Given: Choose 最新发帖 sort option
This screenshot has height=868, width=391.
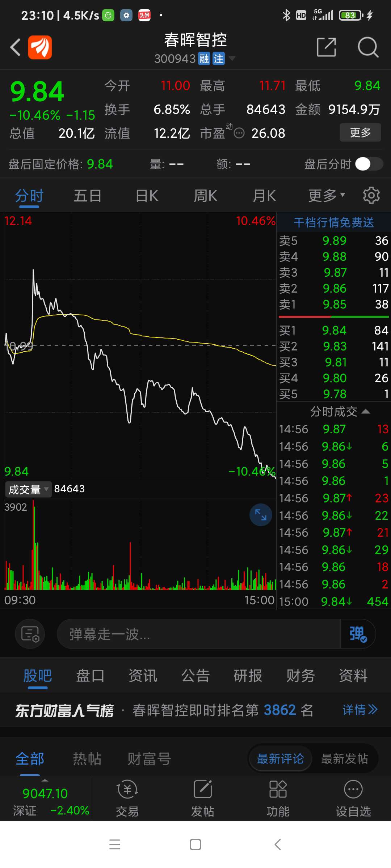Looking at the screenshot, I should [345, 759].
